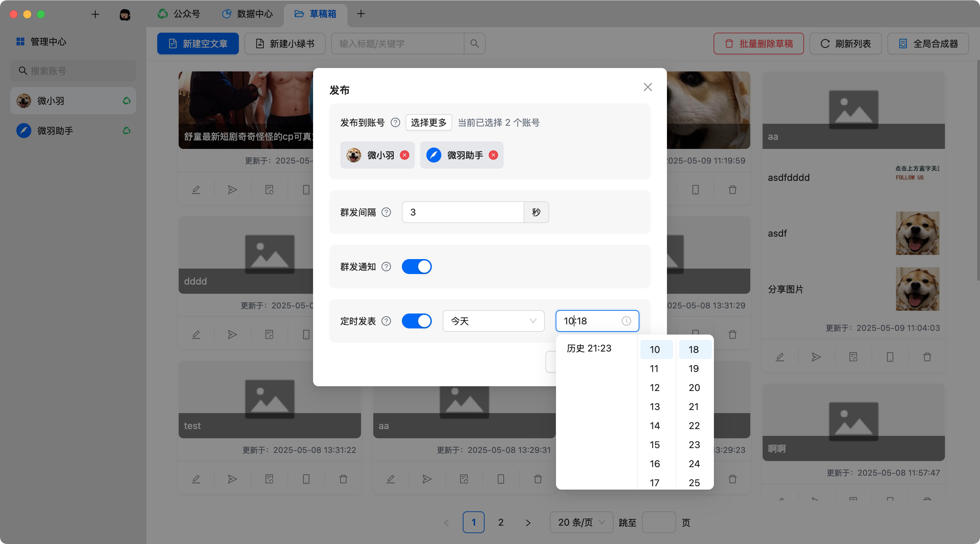Click 批量删除草稿 button
The width and height of the screenshot is (980, 544).
(x=758, y=44)
